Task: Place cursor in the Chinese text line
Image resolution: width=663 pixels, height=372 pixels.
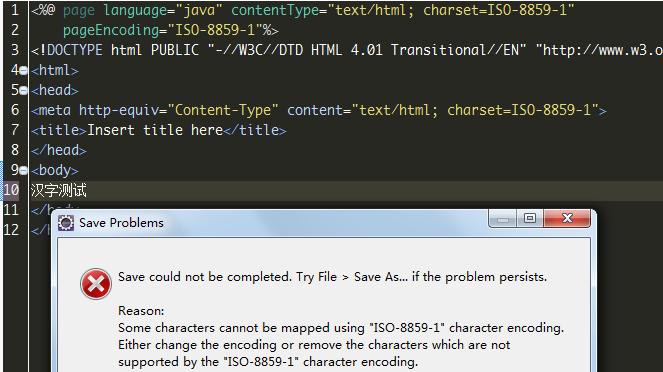Action: click(x=59, y=191)
